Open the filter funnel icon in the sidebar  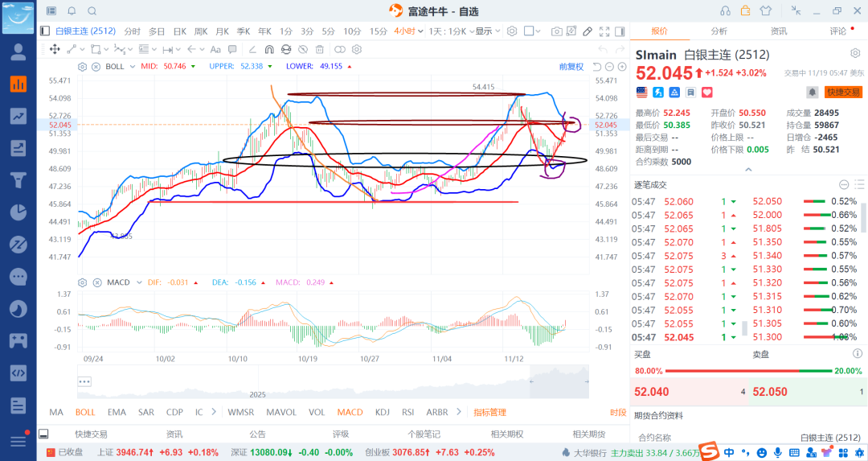point(18,180)
